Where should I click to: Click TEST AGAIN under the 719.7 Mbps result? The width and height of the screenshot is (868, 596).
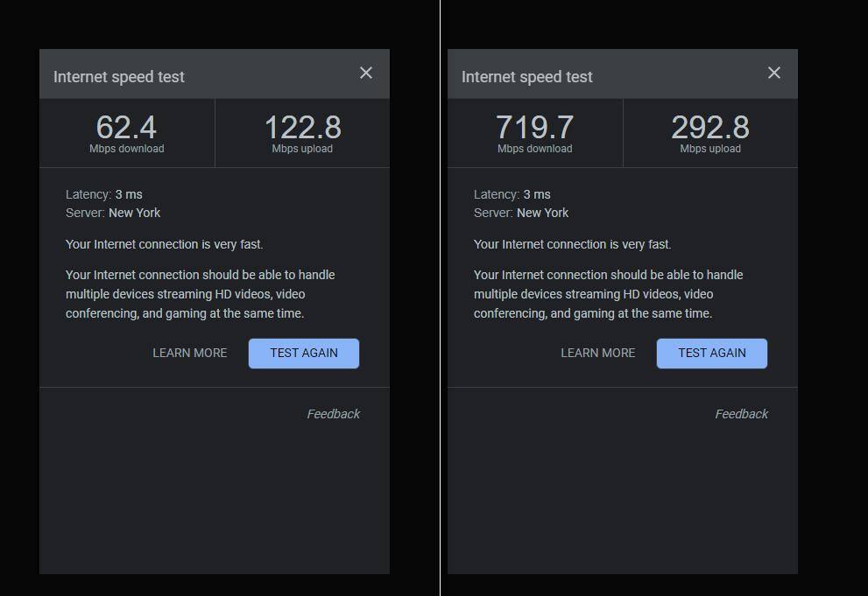[x=712, y=354]
